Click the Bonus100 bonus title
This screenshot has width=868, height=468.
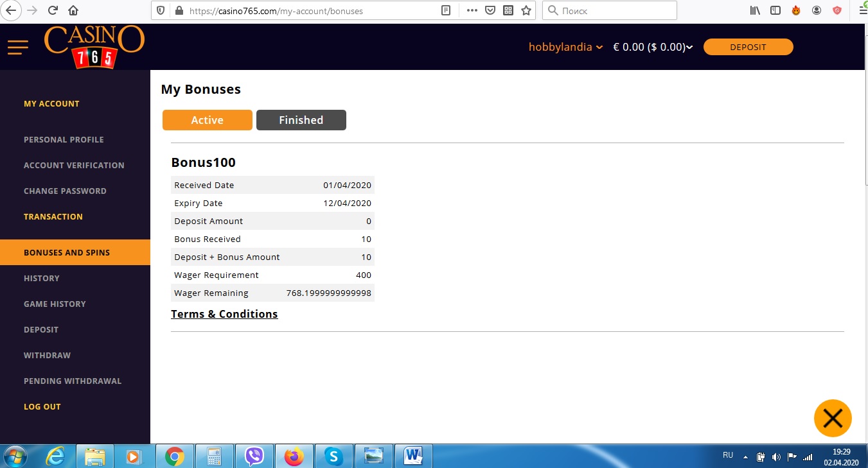pos(204,162)
